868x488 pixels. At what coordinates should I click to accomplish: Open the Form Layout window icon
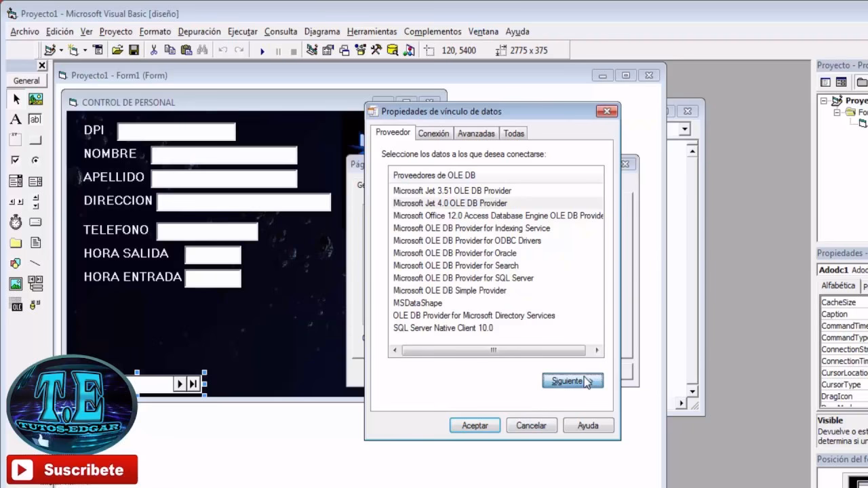pyautogui.click(x=344, y=50)
